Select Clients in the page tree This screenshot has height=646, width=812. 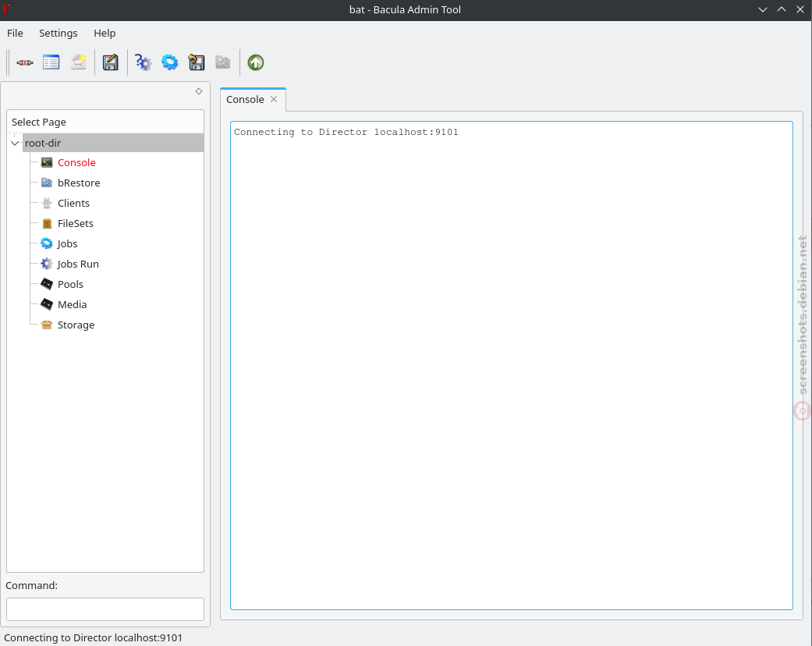[73, 203]
